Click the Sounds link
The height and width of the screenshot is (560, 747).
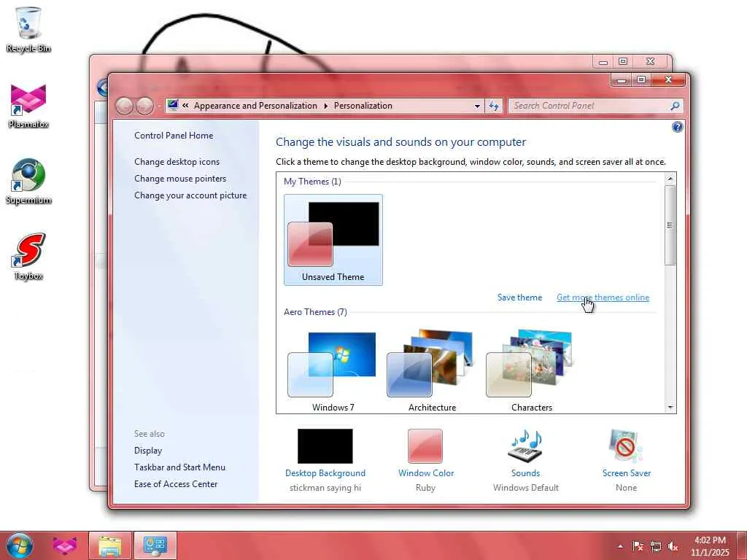(525, 472)
